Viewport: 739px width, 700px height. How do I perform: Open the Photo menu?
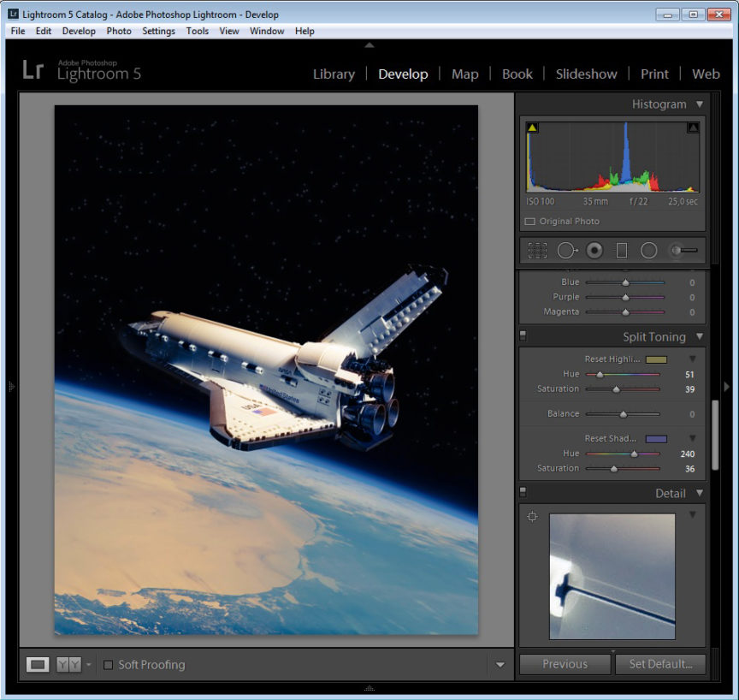(x=119, y=31)
